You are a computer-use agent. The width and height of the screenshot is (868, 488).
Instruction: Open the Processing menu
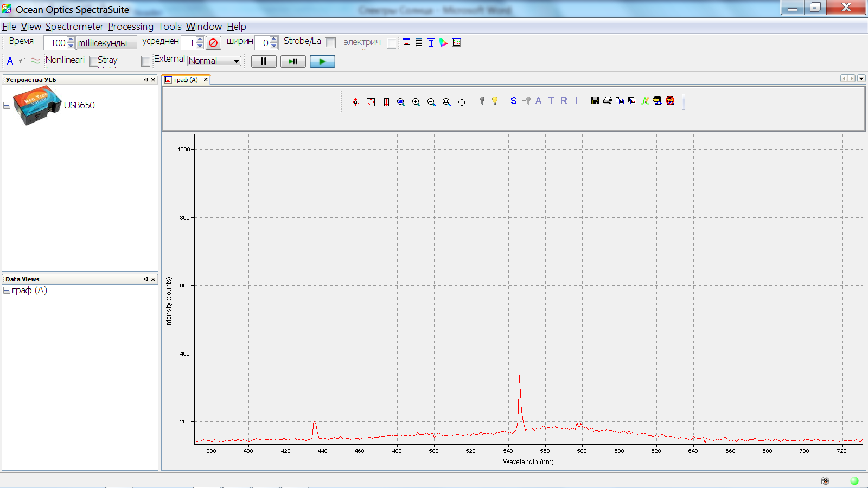pyautogui.click(x=130, y=27)
